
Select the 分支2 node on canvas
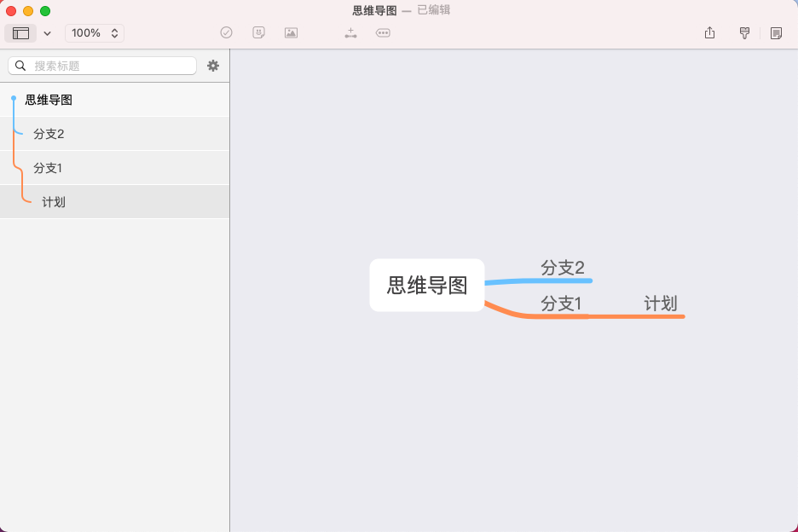pos(563,268)
